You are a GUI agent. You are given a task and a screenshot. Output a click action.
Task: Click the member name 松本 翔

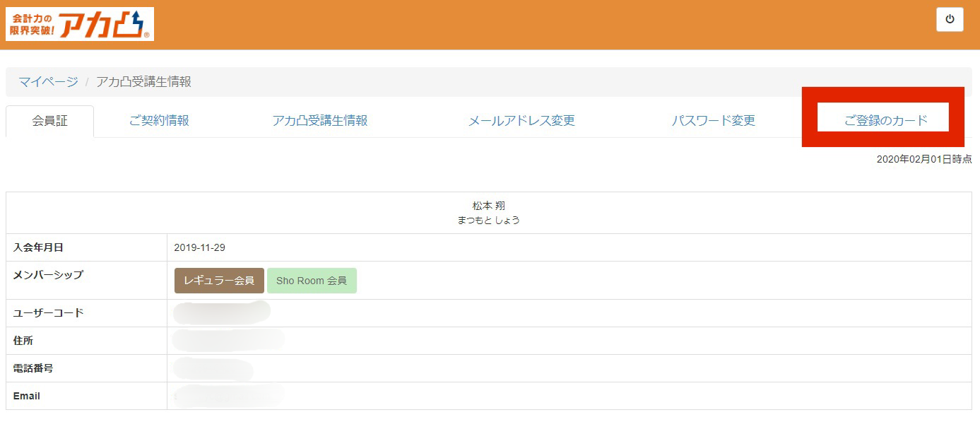tap(488, 206)
